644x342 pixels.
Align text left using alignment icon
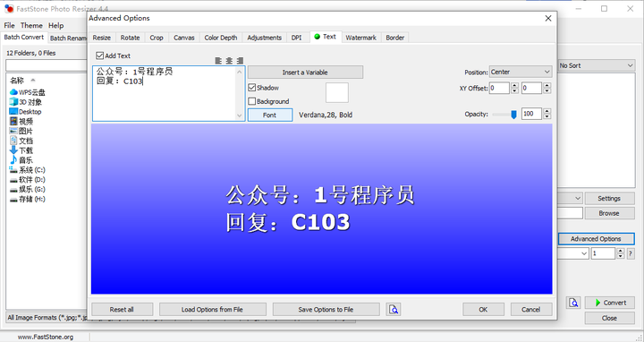pos(218,61)
